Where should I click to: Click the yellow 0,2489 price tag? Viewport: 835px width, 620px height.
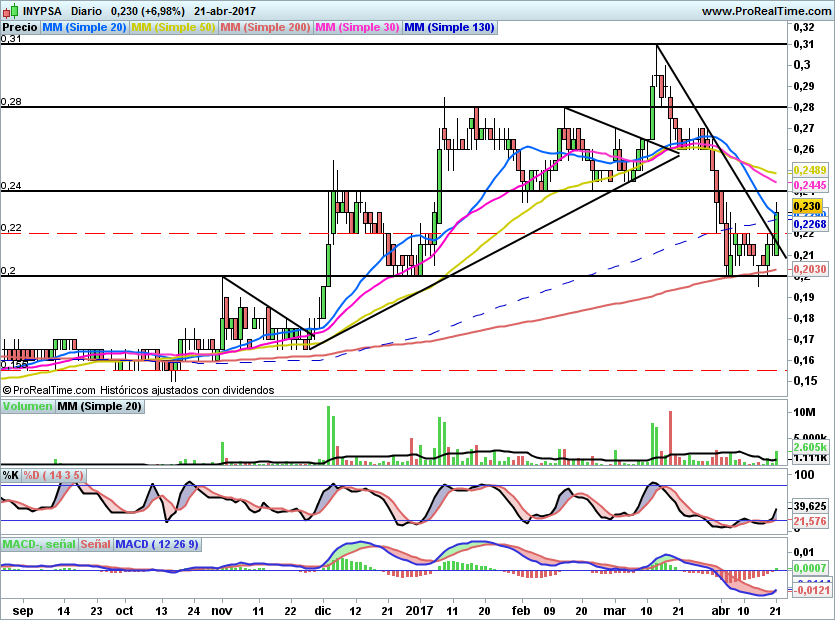pyautogui.click(x=807, y=170)
